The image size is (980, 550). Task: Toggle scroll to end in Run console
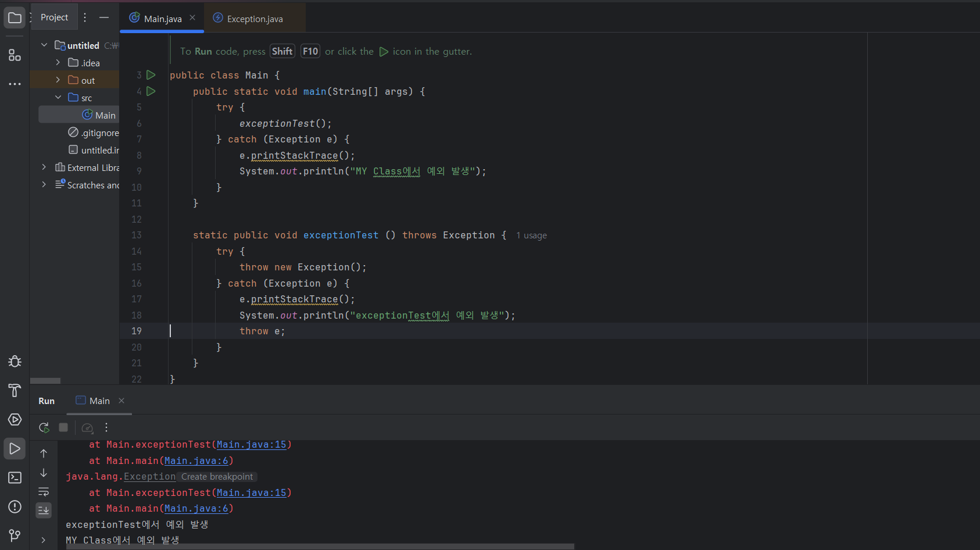[x=44, y=510]
